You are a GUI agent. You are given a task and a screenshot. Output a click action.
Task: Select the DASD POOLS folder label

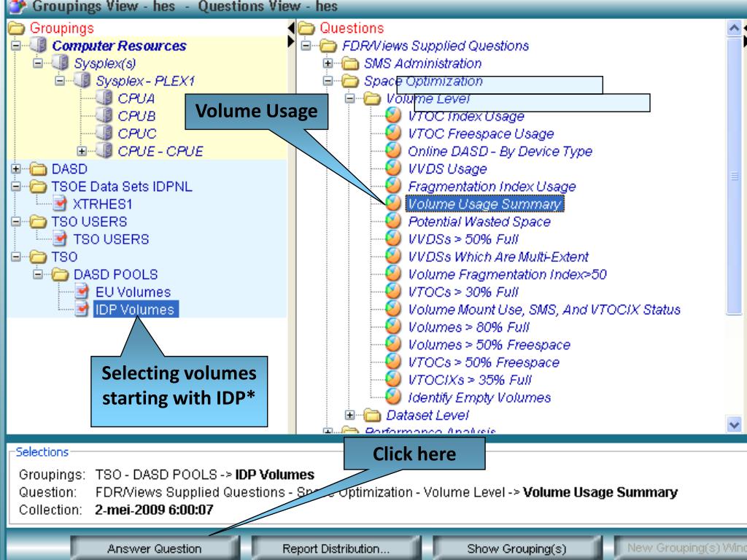[x=116, y=274]
